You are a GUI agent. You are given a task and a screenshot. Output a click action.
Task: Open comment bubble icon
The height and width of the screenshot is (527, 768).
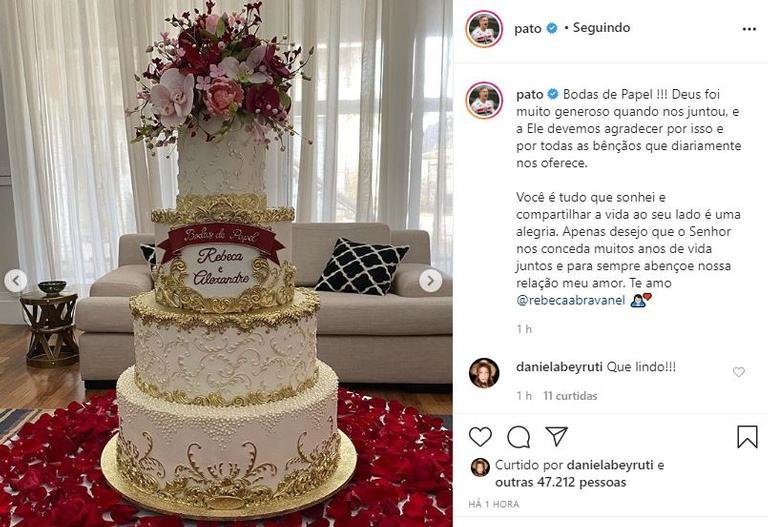click(x=518, y=437)
